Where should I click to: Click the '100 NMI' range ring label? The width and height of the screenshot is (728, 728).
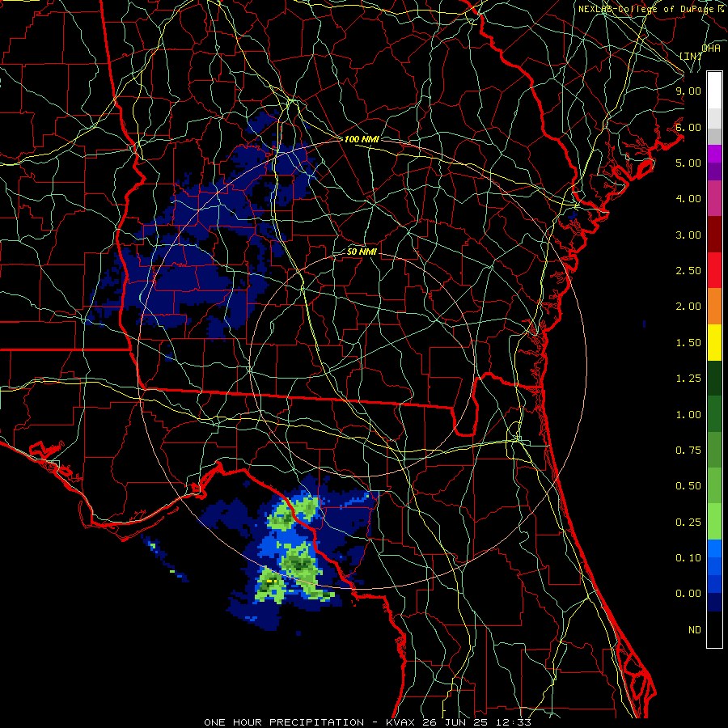362,139
